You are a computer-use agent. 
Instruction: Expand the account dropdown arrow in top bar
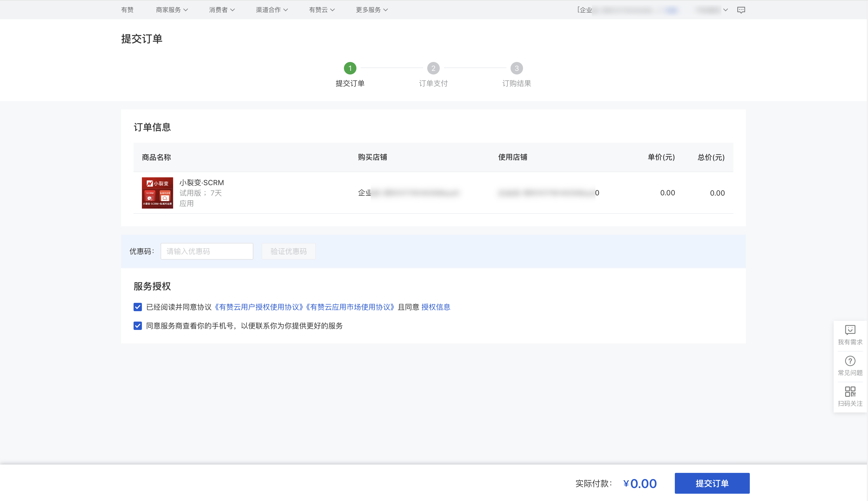(x=725, y=10)
